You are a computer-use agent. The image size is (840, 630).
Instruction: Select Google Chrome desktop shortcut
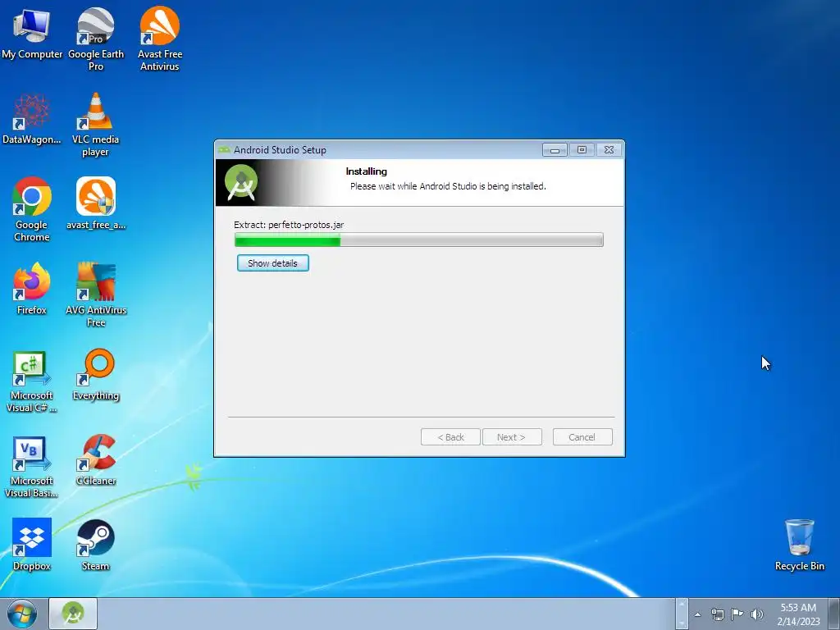tap(32, 209)
